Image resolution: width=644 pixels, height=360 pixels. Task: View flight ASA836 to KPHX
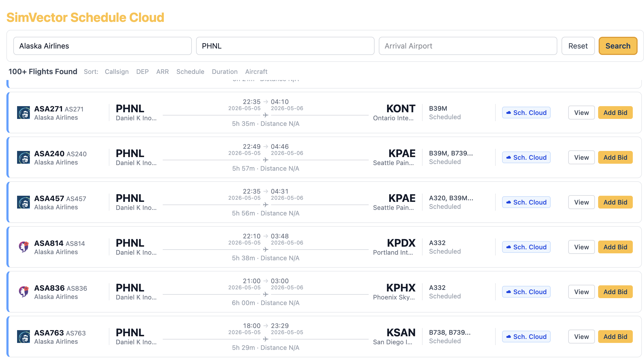coord(581,292)
